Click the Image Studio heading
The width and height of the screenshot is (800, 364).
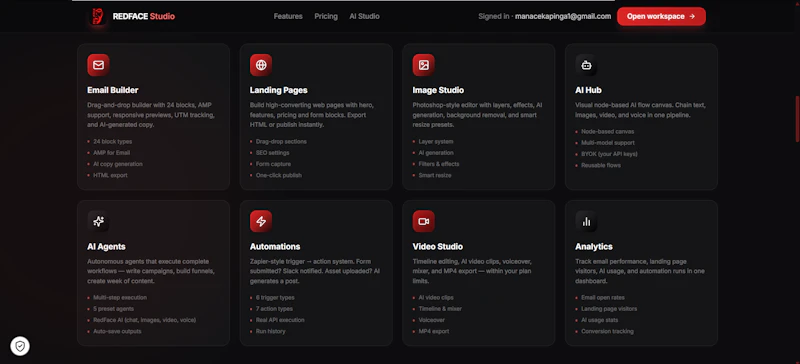coord(438,90)
